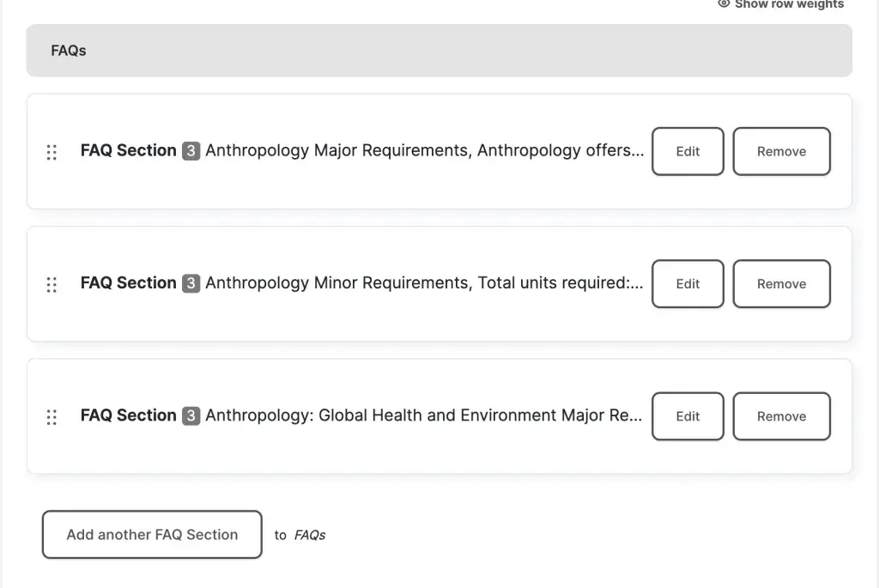
Task: Toggle Show row weights
Action: tap(781, 5)
